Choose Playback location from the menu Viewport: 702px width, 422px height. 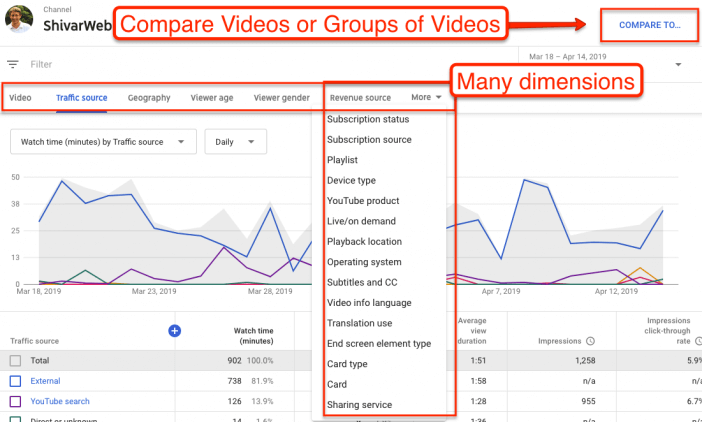[x=364, y=242]
